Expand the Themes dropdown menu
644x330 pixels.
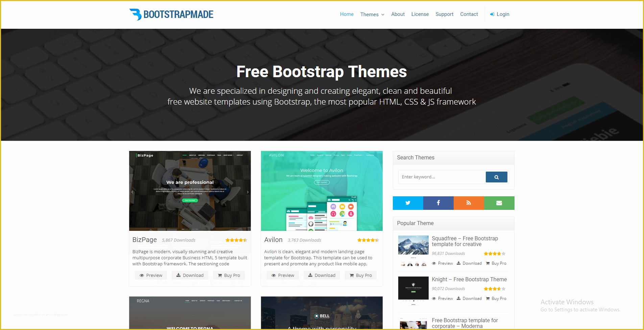click(372, 15)
